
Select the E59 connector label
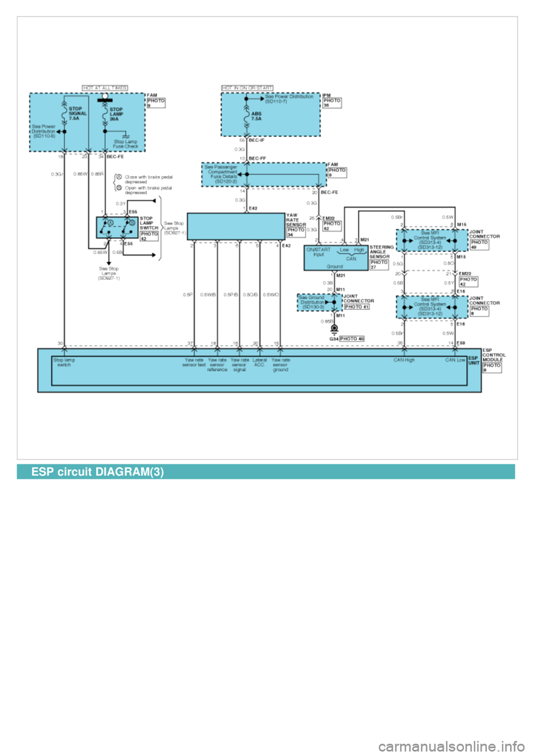click(461, 343)
